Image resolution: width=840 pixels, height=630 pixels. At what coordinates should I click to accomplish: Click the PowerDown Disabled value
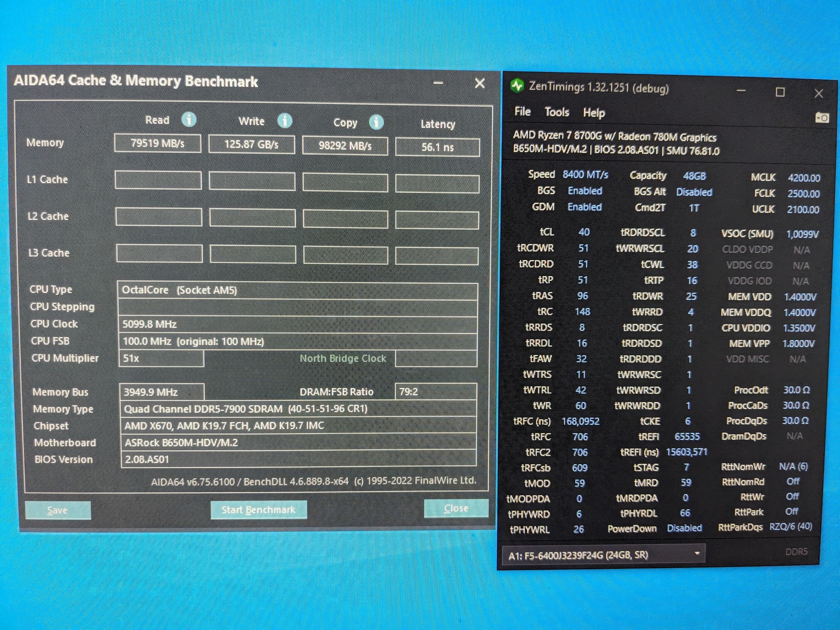[x=684, y=528]
